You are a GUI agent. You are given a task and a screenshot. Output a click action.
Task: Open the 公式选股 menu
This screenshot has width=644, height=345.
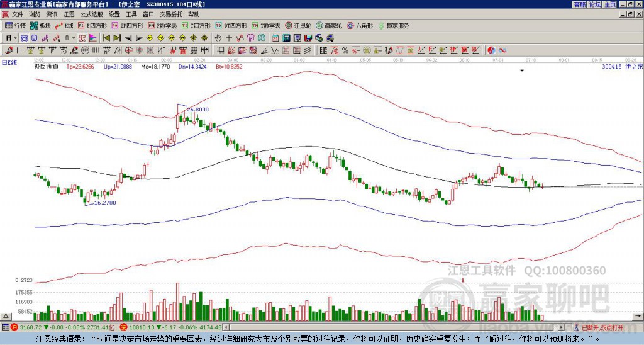point(91,14)
